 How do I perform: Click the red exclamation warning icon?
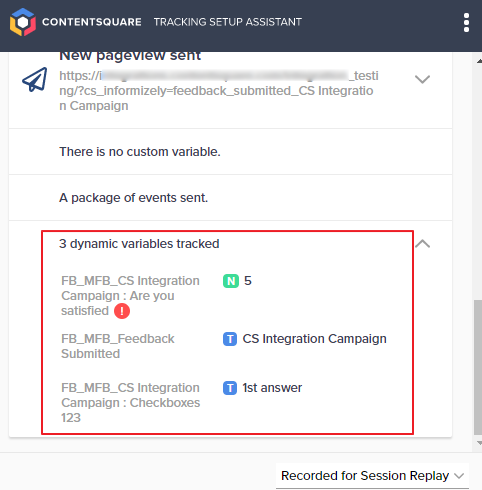pos(122,311)
